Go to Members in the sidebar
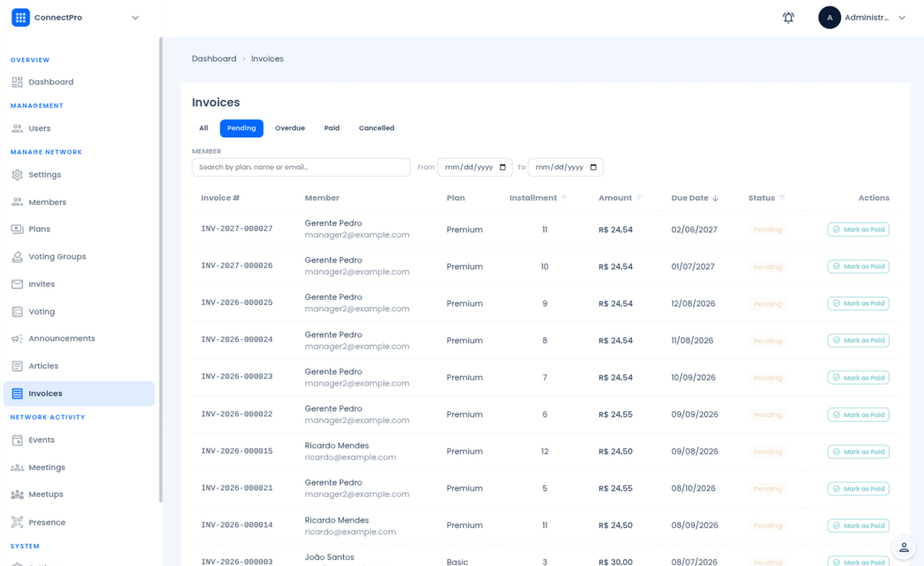 pyautogui.click(x=80, y=202)
